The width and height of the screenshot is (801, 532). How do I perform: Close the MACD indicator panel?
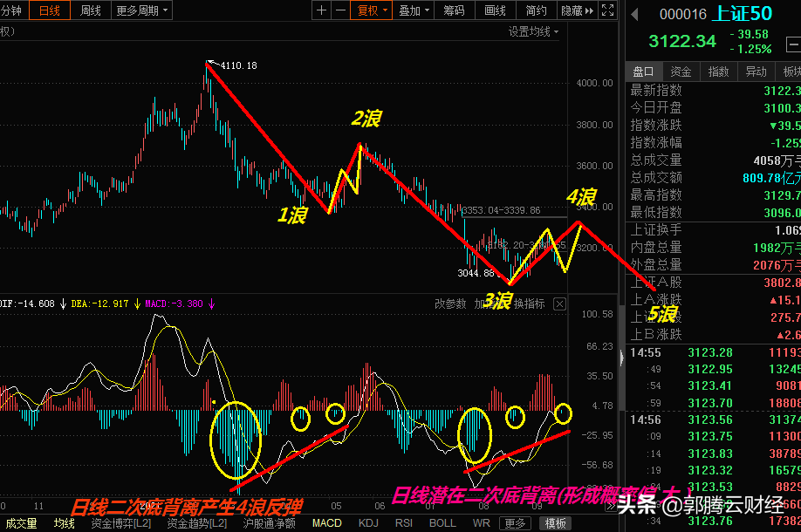(x=560, y=304)
